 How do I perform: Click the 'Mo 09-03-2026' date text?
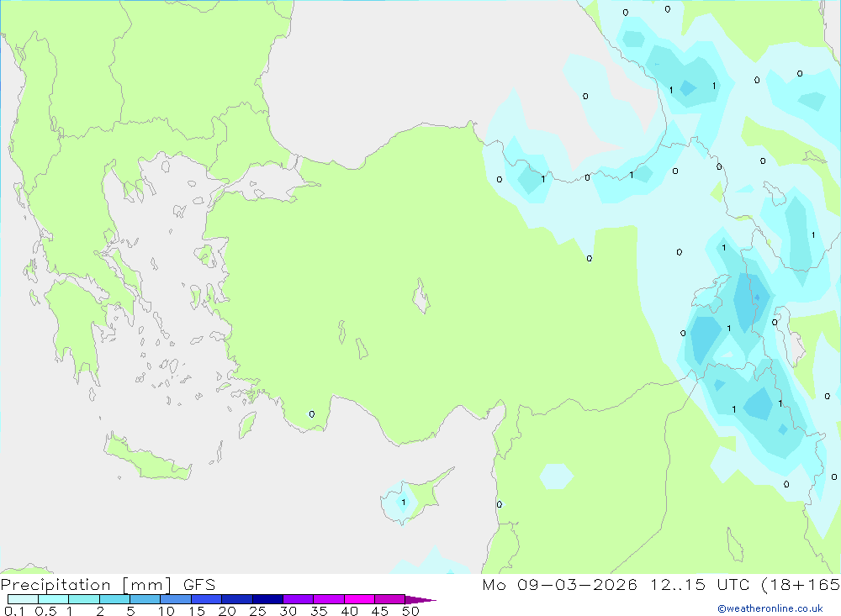[560, 584]
